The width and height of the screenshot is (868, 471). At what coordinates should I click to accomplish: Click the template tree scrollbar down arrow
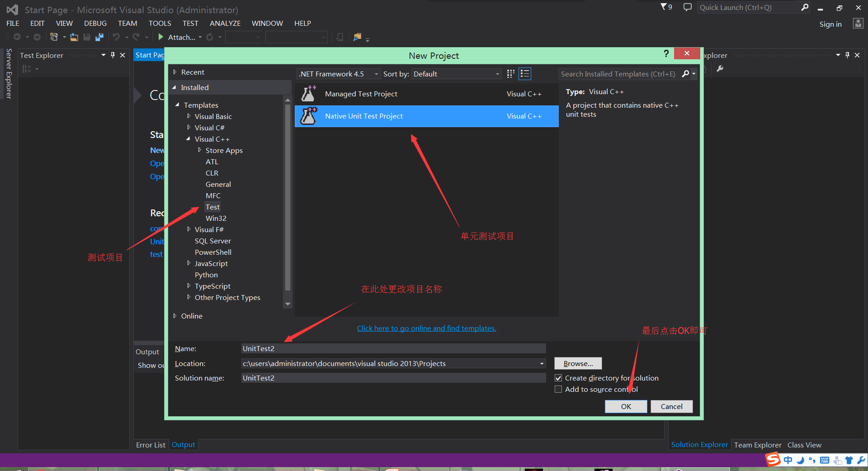(288, 304)
